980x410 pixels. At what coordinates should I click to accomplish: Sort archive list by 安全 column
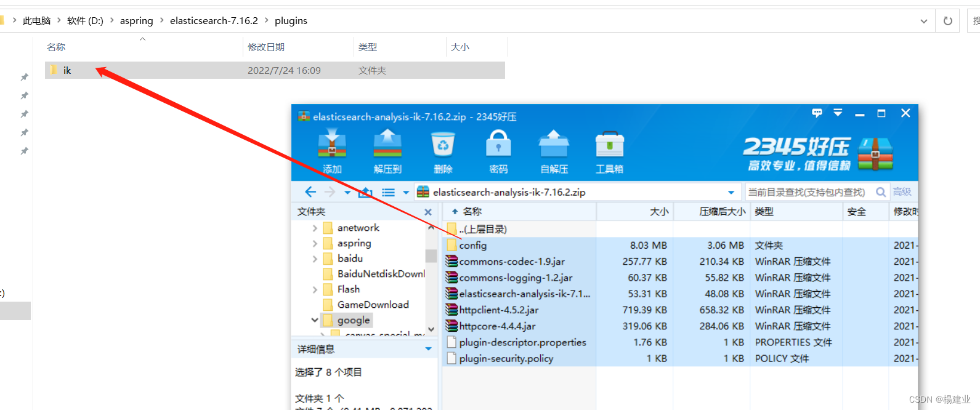(865, 212)
